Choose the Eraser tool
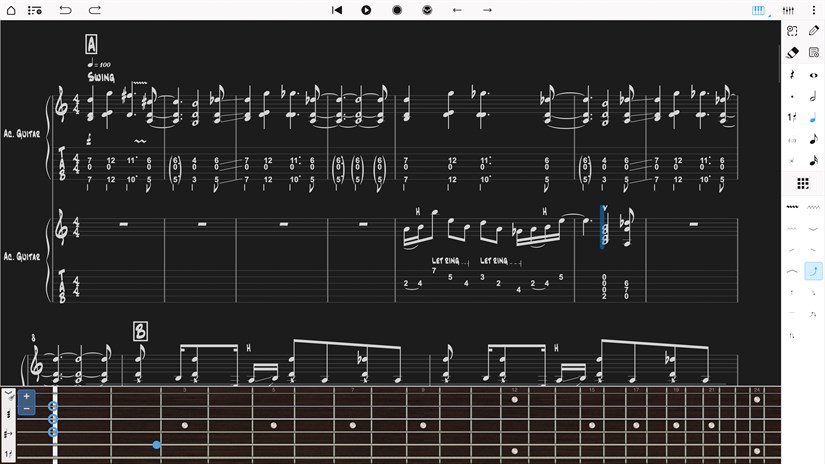 coord(792,53)
